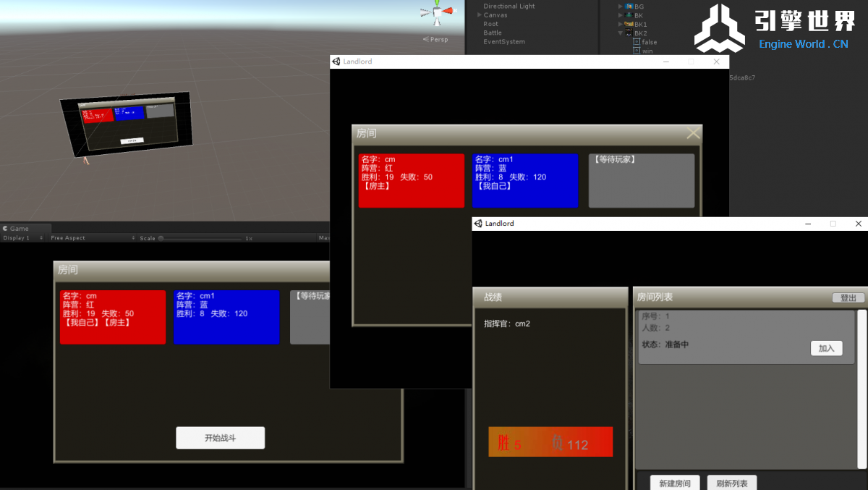
Task: Select EventSystem in the Hierarchy
Action: 503,42
